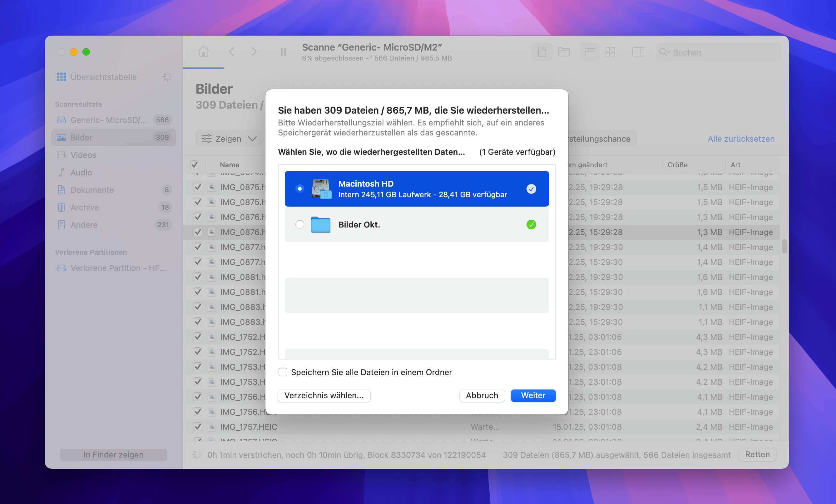Image resolution: width=836 pixels, height=504 pixels.
Task: Select Generic- MicroSD scan result
Action: pyautogui.click(x=113, y=120)
